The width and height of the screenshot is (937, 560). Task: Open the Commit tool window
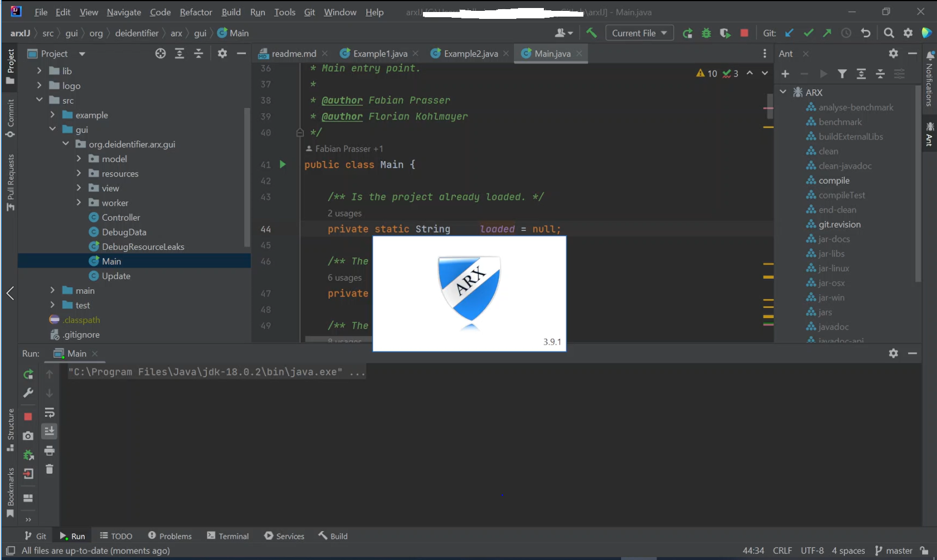pos(10,119)
